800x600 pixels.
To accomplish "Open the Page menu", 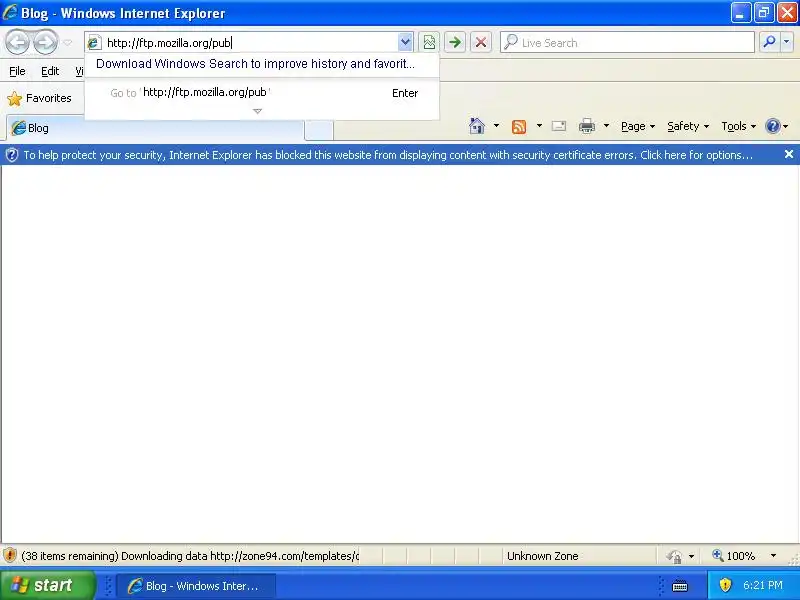I will pos(638,126).
